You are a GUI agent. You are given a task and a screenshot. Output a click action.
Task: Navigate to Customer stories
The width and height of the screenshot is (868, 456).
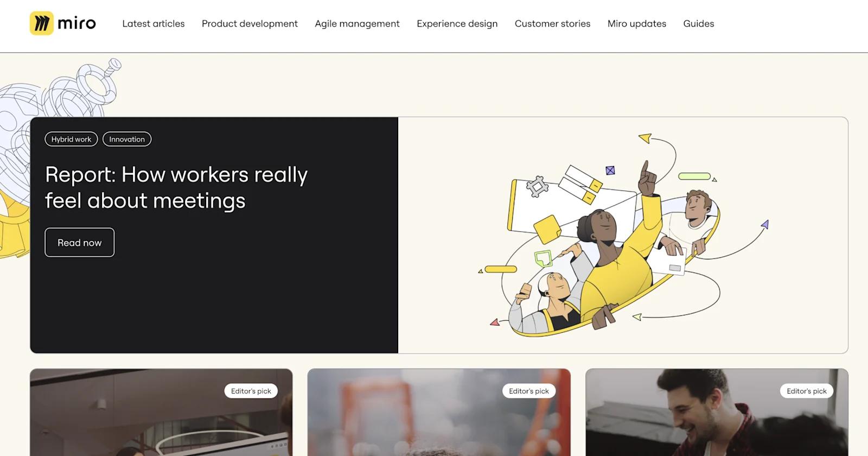[552, 24]
